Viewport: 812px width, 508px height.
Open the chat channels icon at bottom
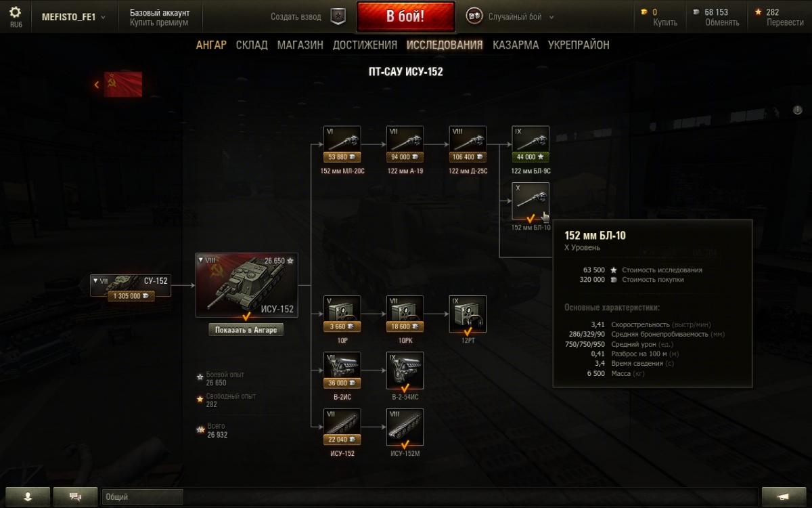click(x=75, y=496)
